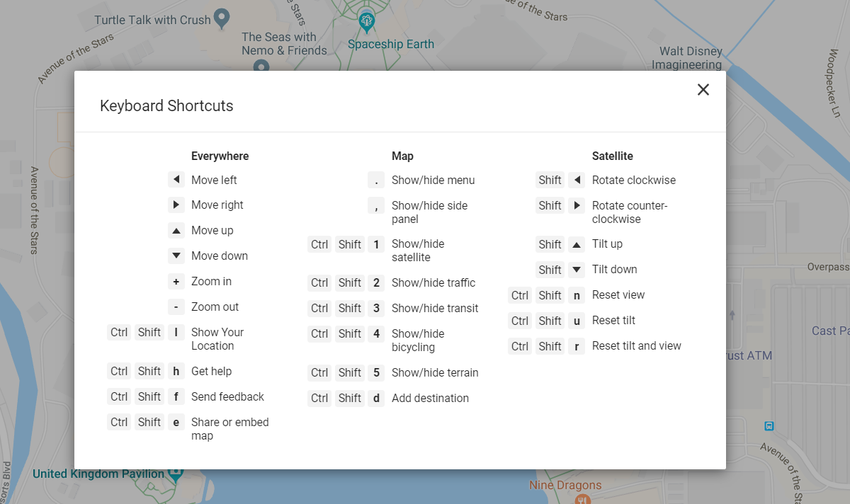
Task: Click the Keyboard Shortcuts dialog title
Action: click(x=166, y=106)
